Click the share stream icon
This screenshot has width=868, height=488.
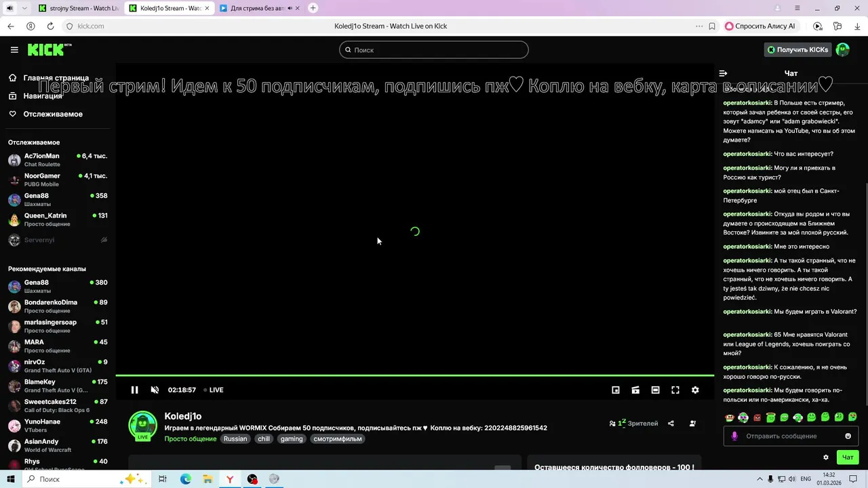coord(671,423)
